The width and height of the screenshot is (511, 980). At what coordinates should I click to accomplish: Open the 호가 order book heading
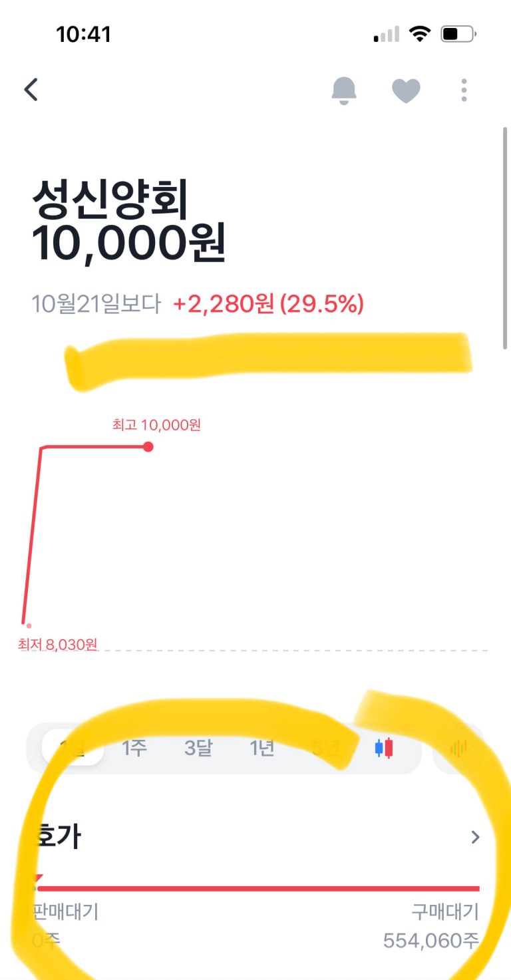[x=60, y=836]
